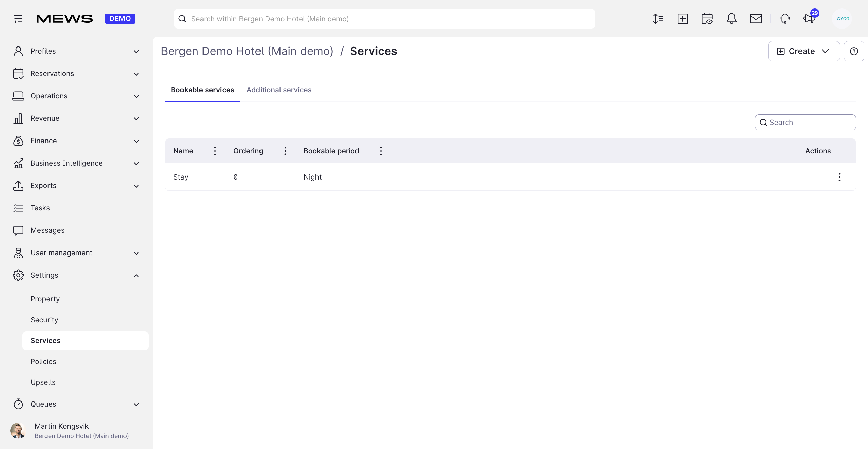Expand the Profiles menu section

coord(76,51)
